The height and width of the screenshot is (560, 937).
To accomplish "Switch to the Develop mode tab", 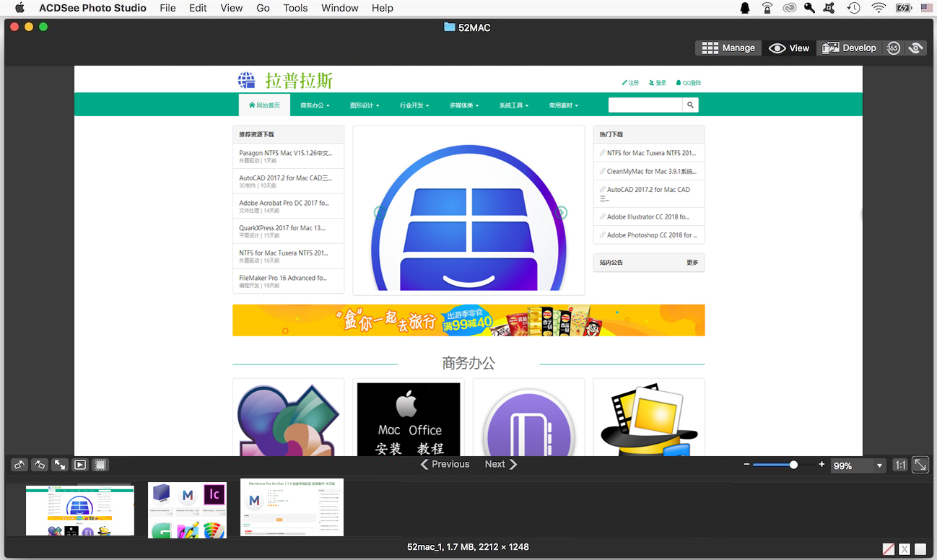I will point(849,48).
